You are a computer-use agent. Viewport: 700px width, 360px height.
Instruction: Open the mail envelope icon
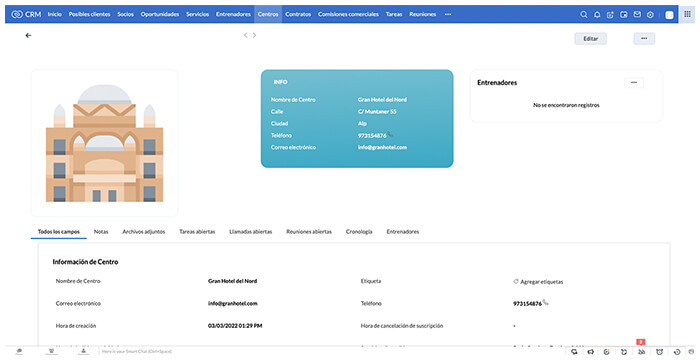click(x=637, y=14)
